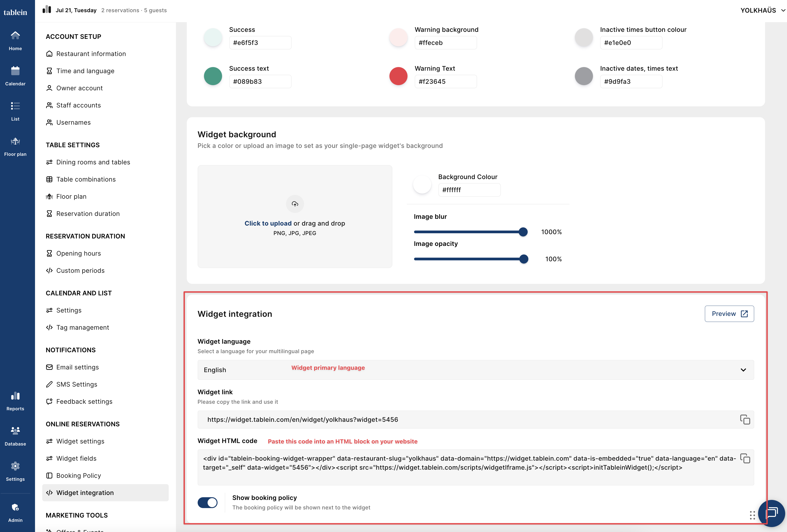787x532 pixels.
Task: Copy the widget HTML code
Action: pyautogui.click(x=745, y=459)
